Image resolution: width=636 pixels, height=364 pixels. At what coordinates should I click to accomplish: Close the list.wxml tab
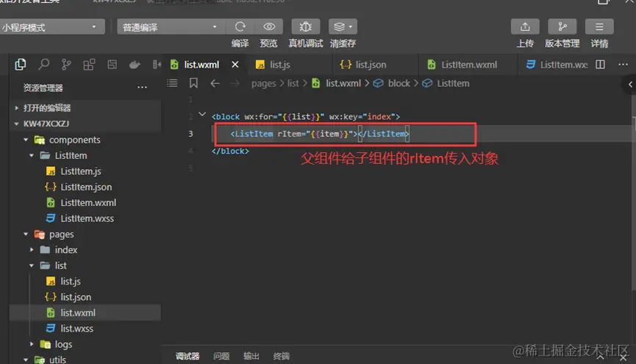pos(235,65)
